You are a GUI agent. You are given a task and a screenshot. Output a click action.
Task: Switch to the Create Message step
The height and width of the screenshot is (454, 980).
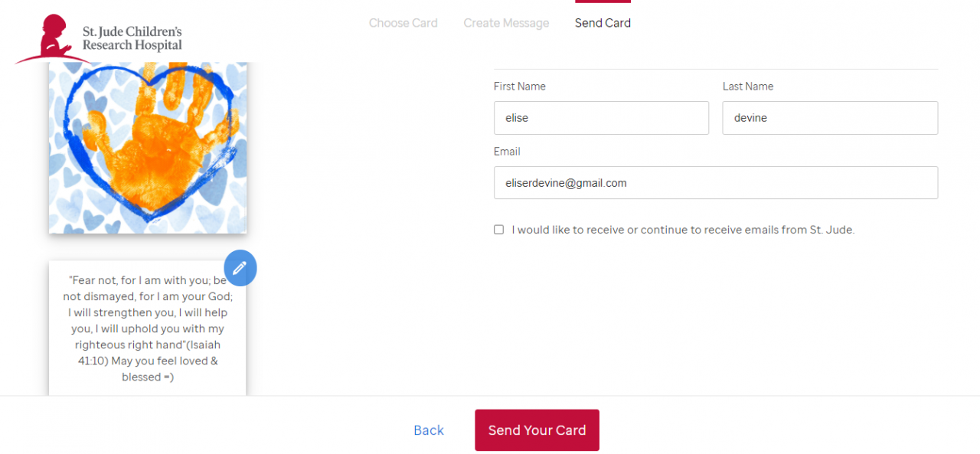click(506, 23)
